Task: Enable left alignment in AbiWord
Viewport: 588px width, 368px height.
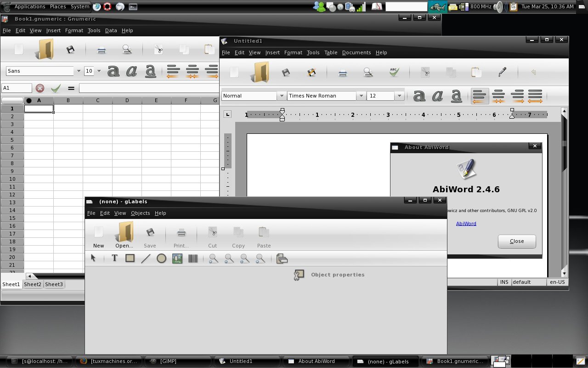Action: [479, 96]
